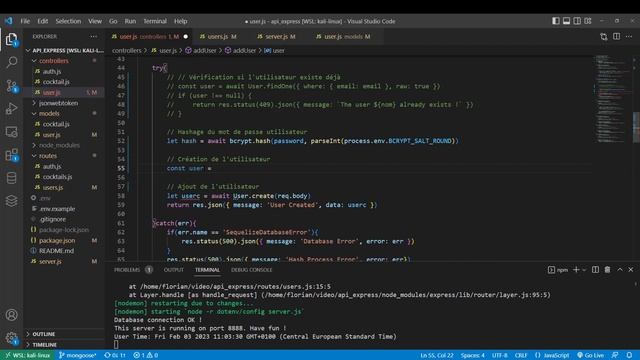Open the Accounts icon

click(x=11, y=315)
